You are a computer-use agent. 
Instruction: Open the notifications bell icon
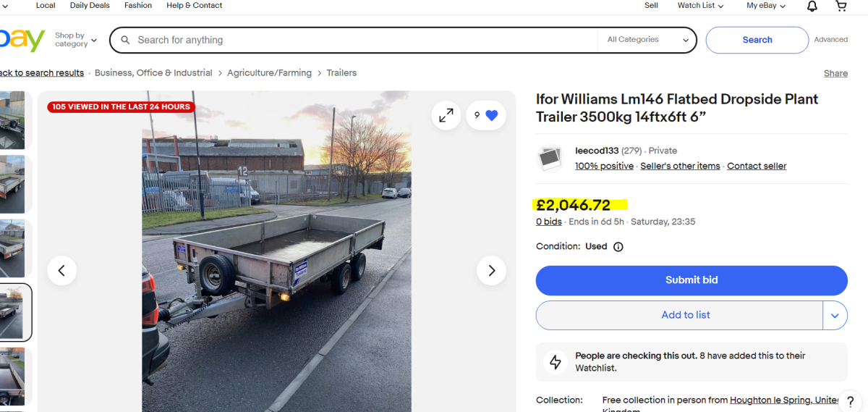pyautogui.click(x=812, y=6)
